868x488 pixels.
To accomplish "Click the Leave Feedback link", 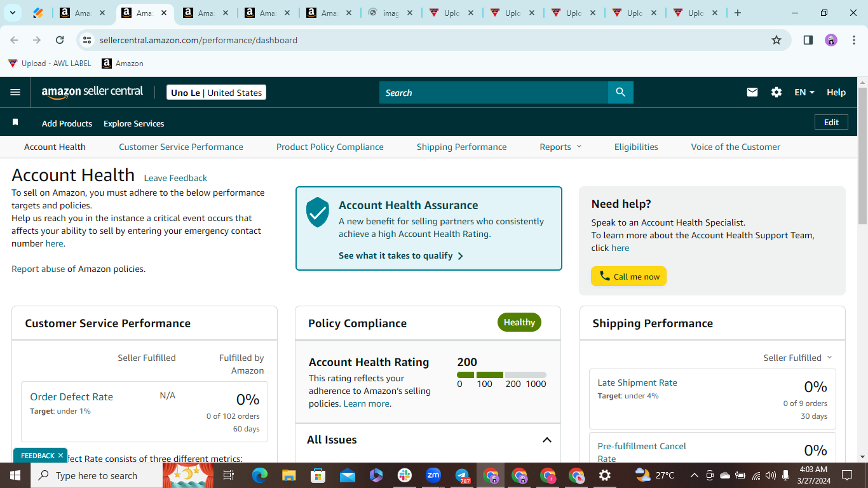I will tap(175, 178).
